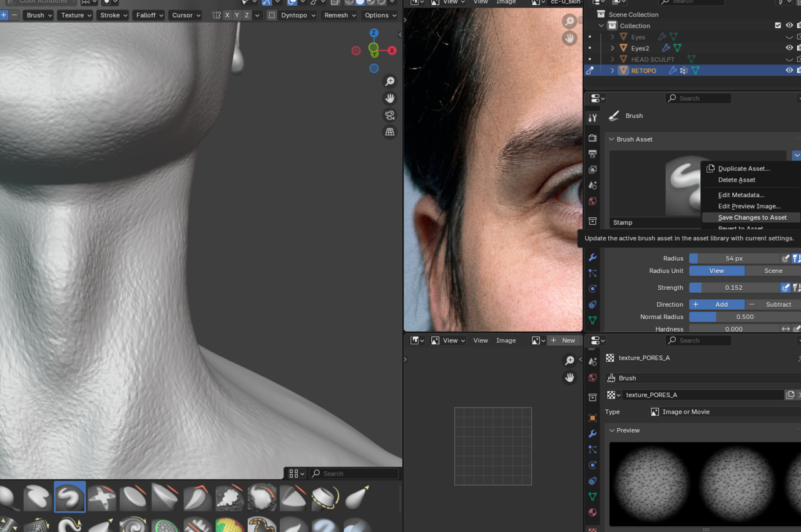This screenshot has height=532, width=801.
Task: Toggle strength pressure sensitivity pen icon
Action: click(785, 288)
